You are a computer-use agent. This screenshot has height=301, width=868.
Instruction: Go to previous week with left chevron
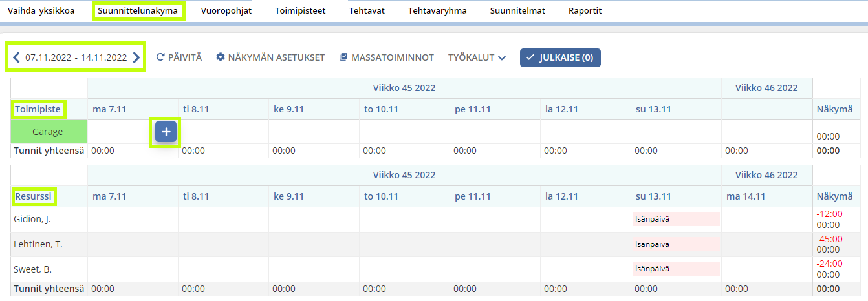click(16, 57)
